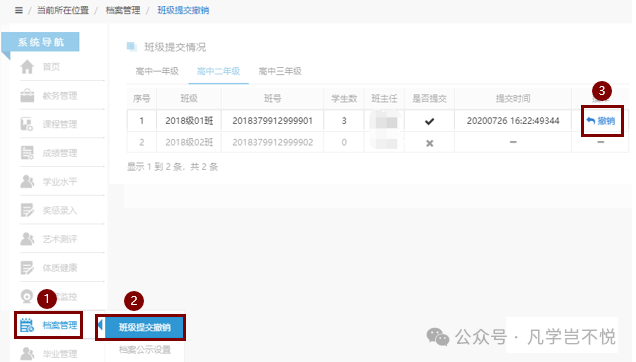Image resolution: width=636 pixels, height=362 pixels.
Task: Click 档案管理 breadcrumb link
Action: click(x=123, y=10)
